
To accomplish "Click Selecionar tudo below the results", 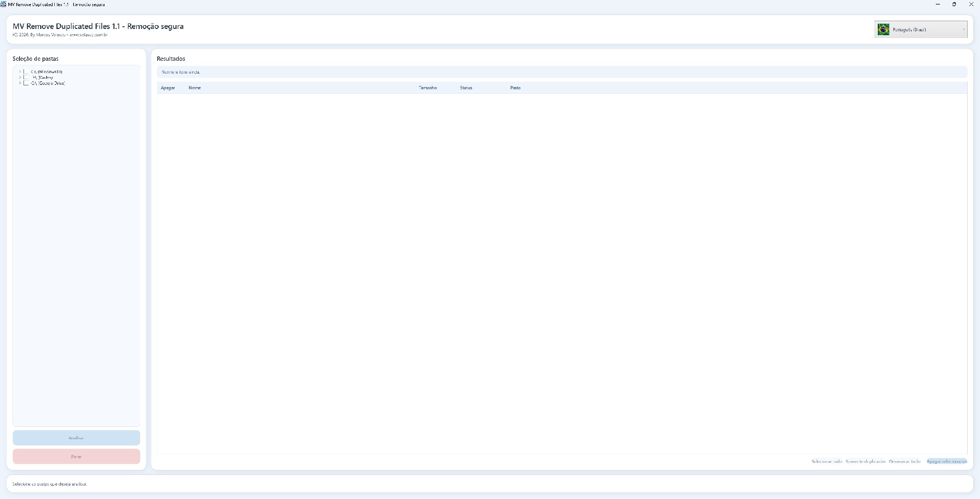I will (x=827, y=462).
